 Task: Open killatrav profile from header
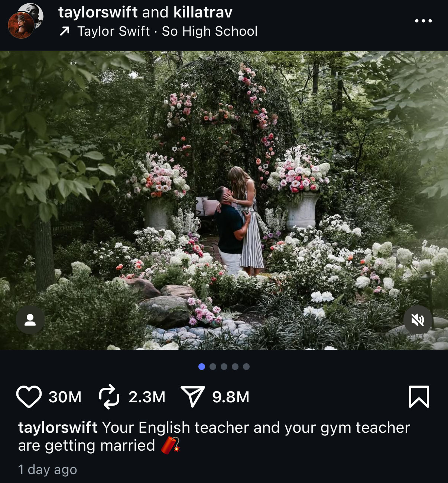point(203,12)
